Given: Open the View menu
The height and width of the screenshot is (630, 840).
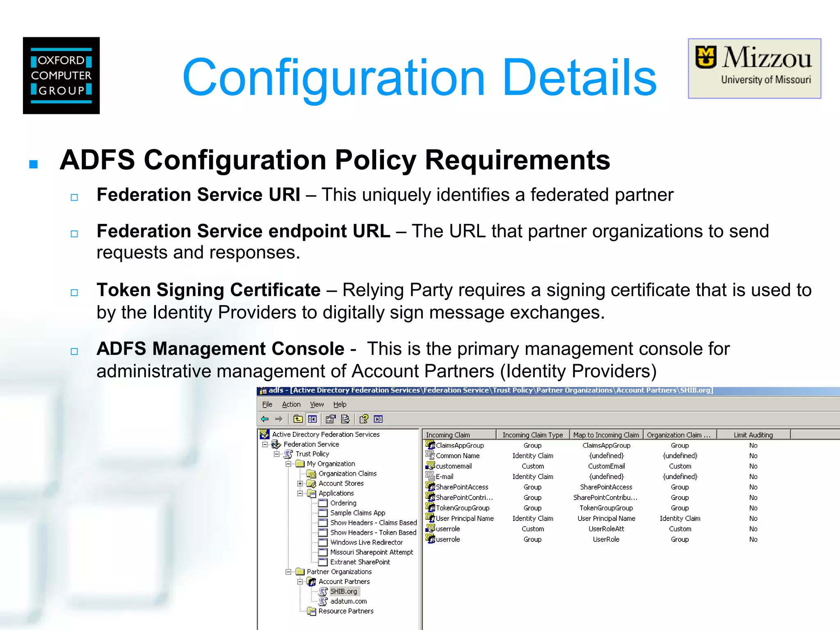Looking at the screenshot, I should pyautogui.click(x=317, y=404).
